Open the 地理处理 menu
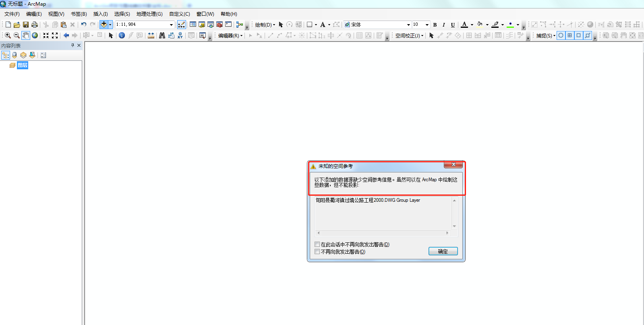 [x=149, y=14]
